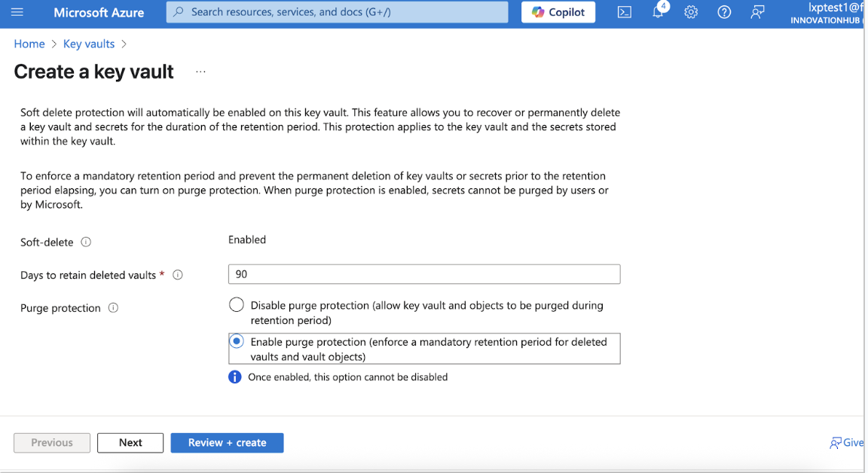Open the help question mark icon
868x473 pixels.
tap(724, 12)
